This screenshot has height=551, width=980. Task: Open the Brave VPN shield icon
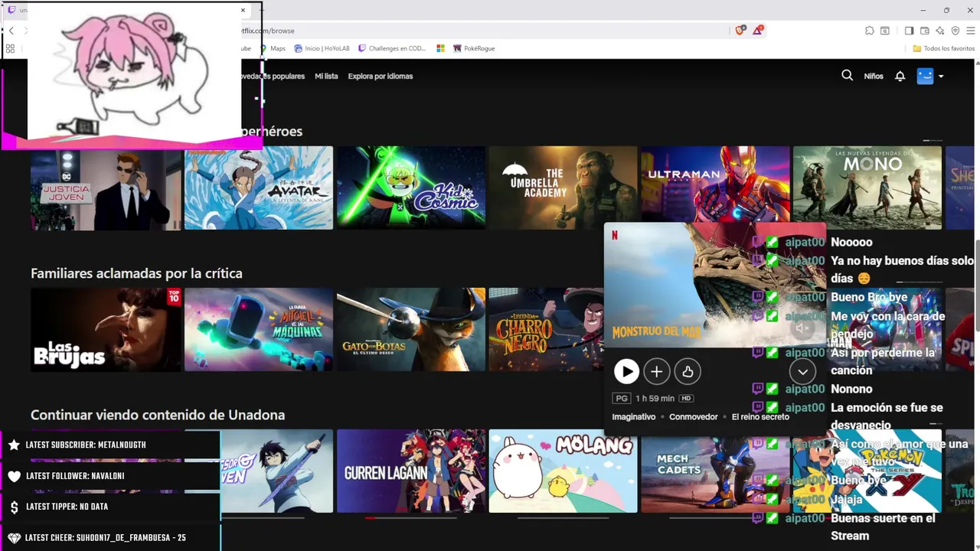[x=955, y=31]
